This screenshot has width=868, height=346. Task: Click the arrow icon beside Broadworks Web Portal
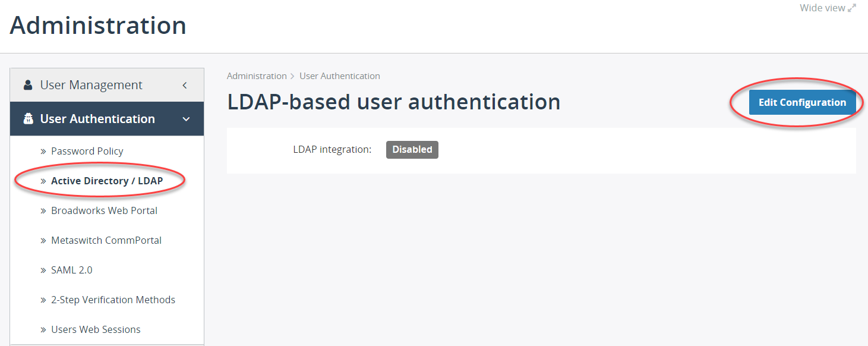click(x=43, y=210)
